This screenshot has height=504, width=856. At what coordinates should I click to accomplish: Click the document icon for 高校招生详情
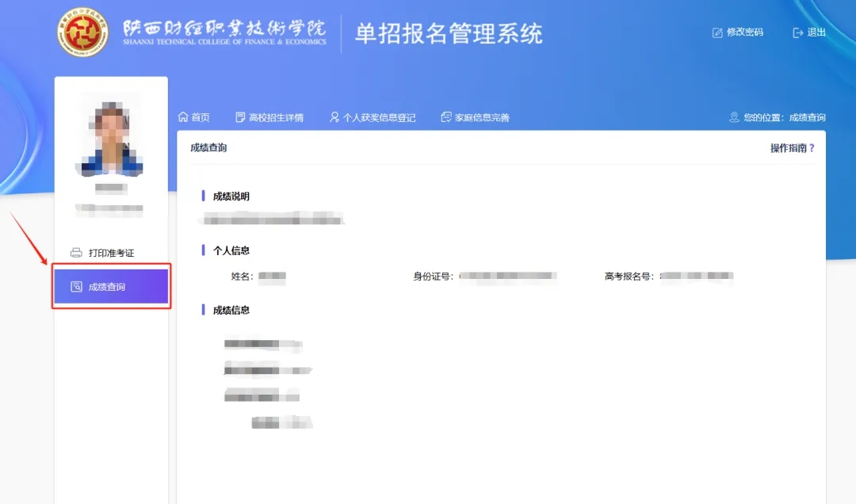click(241, 117)
